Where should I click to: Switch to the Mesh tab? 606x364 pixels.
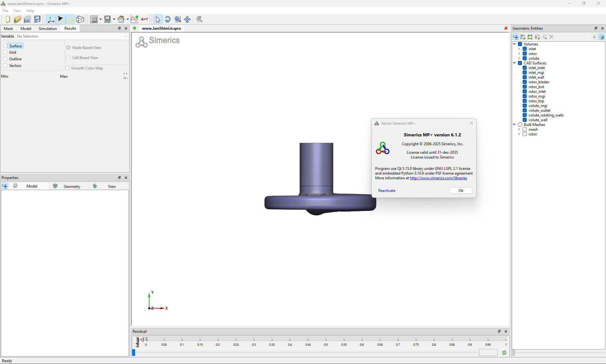[9, 28]
